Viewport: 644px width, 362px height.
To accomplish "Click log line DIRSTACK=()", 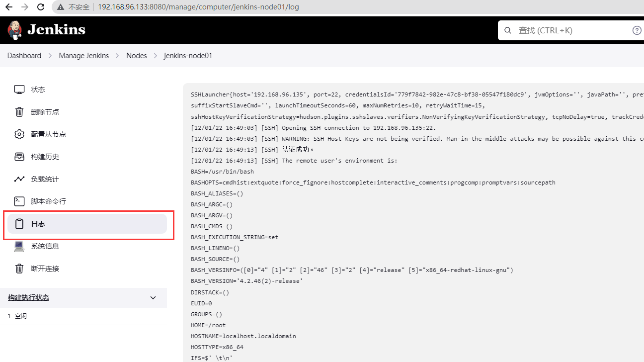I will (x=210, y=292).
